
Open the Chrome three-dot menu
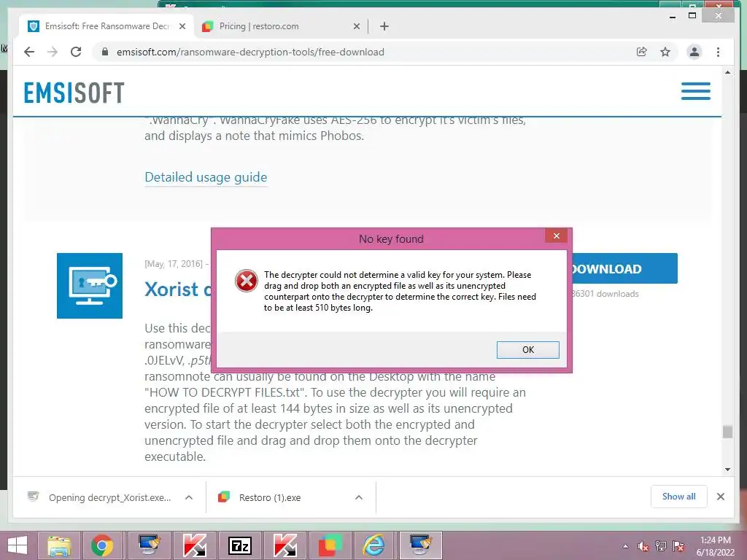pyautogui.click(x=718, y=52)
